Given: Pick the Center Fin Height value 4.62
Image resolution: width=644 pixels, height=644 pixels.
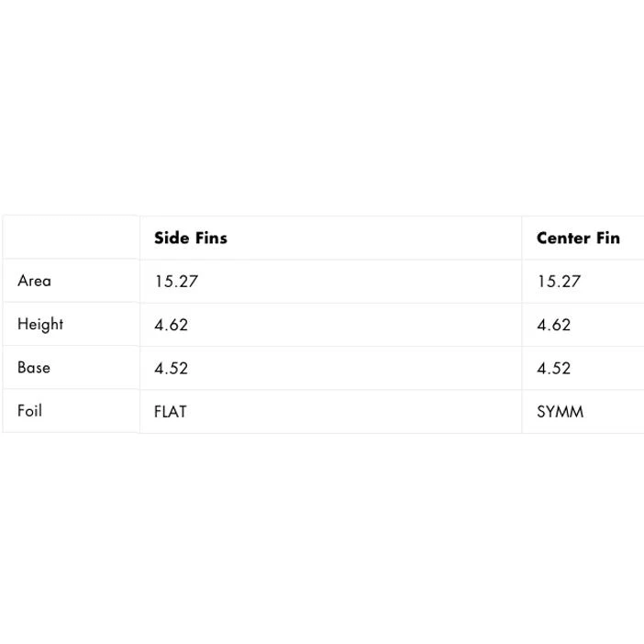Looking at the screenshot, I should coord(553,325).
